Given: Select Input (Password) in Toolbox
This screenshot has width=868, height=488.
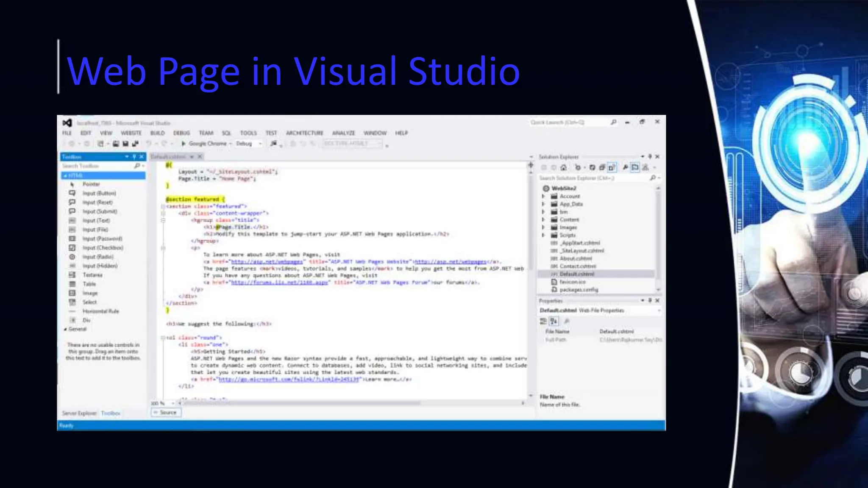Looking at the screenshot, I should (x=102, y=239).
